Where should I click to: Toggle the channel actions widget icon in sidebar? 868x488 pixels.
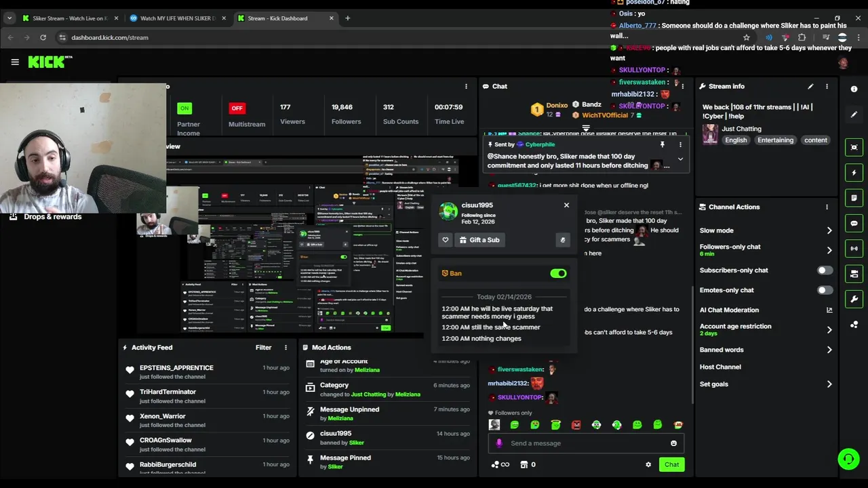(854, 274)
